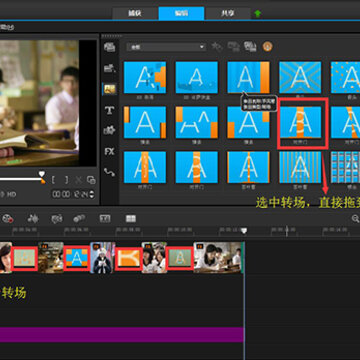360x360 pixels.
Task: Click the green upload arrow icon
Action: coord(258,14)
